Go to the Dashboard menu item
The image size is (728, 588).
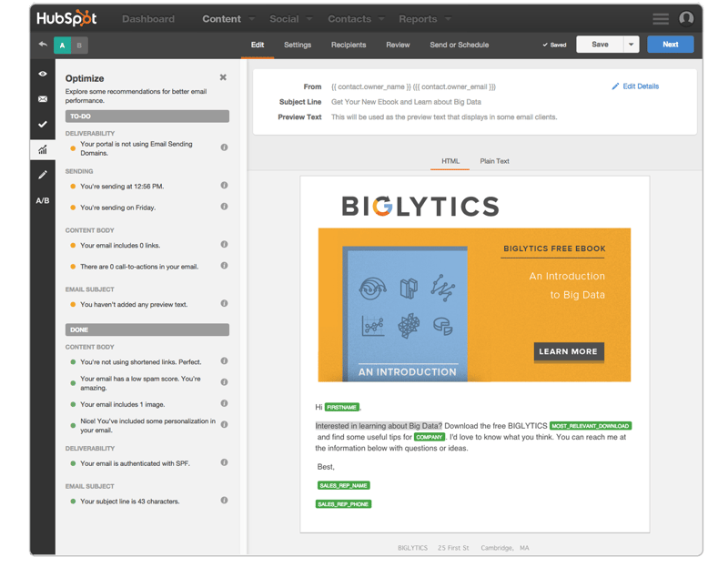click(x=148, y=19)
